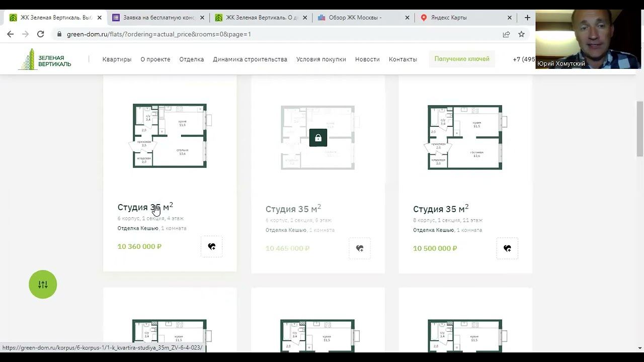This screenshot has height=362, width=644.
Task: Open Студия 35 м² title, 8 корпус 11 этаж
Action: click(441, 209)
